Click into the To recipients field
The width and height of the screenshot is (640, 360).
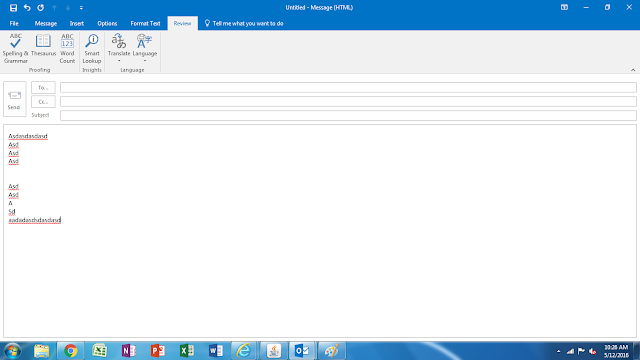coord(348,87)
